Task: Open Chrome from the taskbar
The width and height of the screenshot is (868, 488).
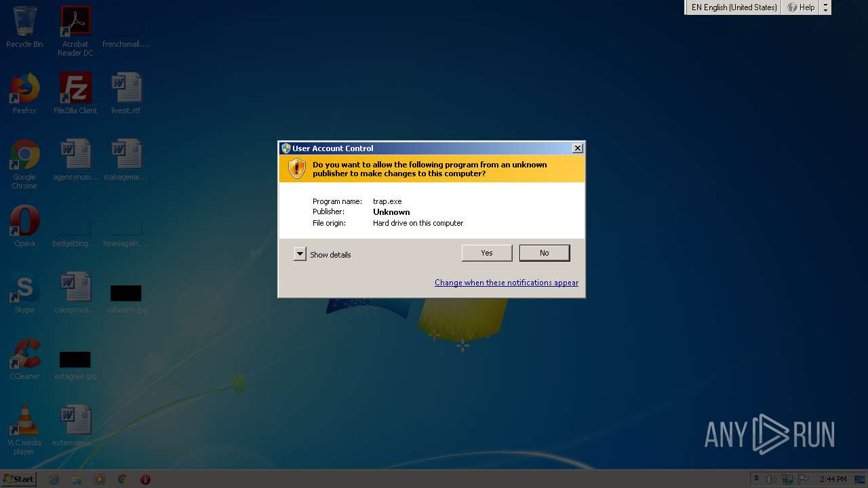Action: coord(123,479)
